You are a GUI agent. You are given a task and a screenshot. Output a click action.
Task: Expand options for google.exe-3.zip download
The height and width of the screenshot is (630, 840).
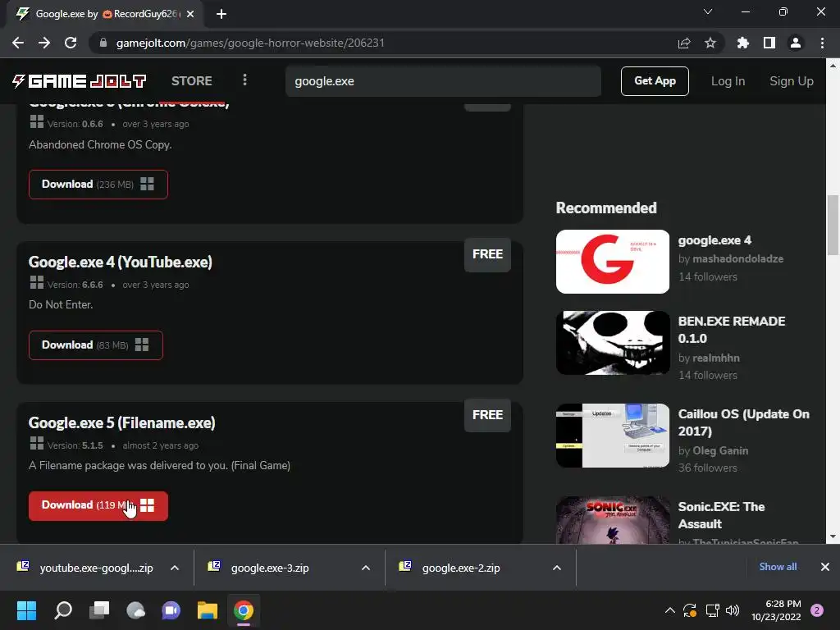coord(366,568)
